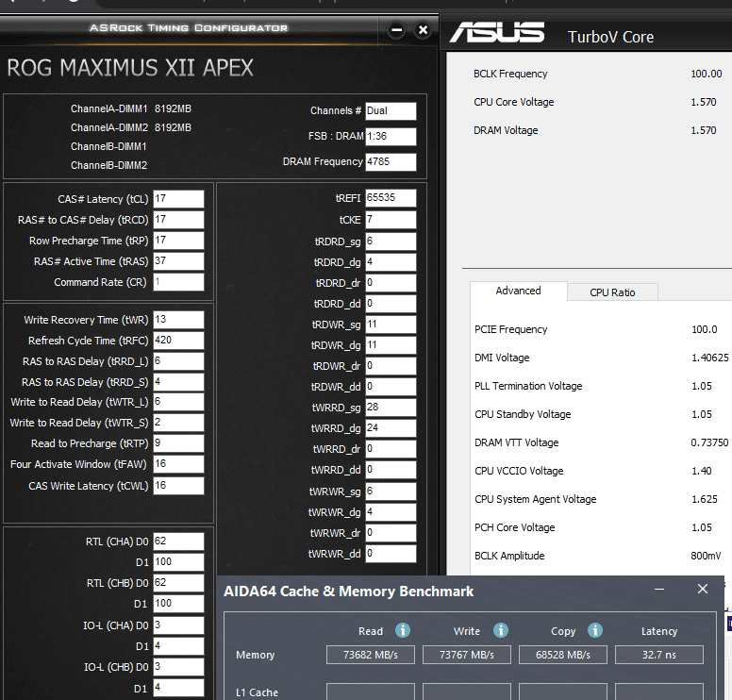The width and height of the screenshot is (732, 700).
Task: Click the IO-L (CHA) D0 field
Action: 179,625
